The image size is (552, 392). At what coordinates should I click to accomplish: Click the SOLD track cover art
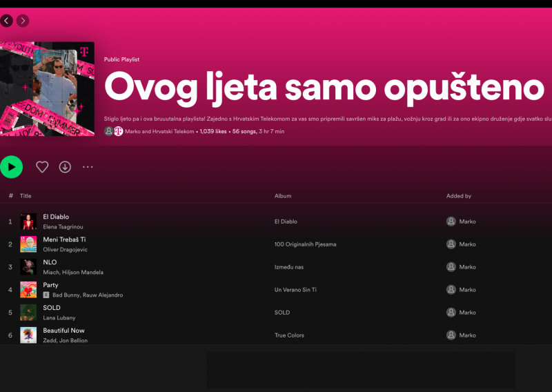click(28, 313)
